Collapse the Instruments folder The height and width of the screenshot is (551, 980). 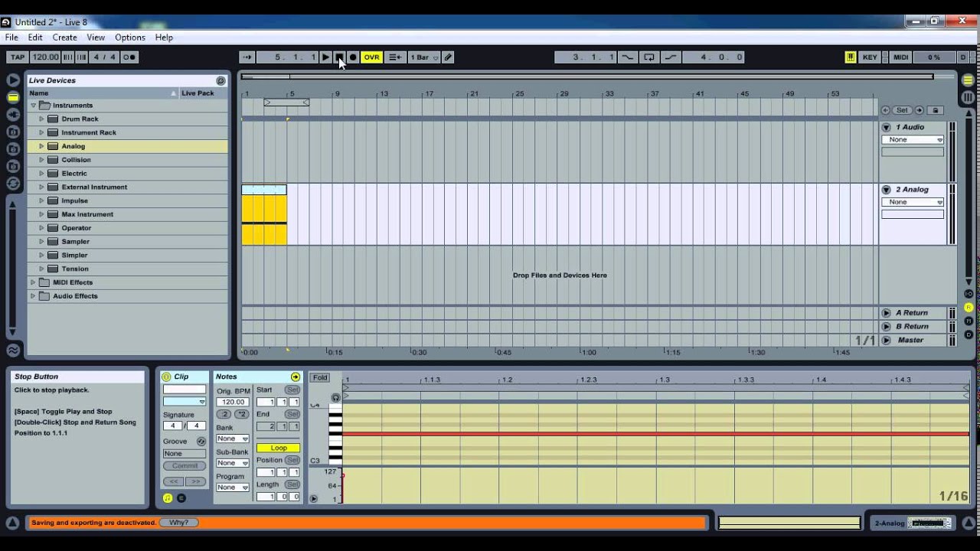(x=33, y=105)
